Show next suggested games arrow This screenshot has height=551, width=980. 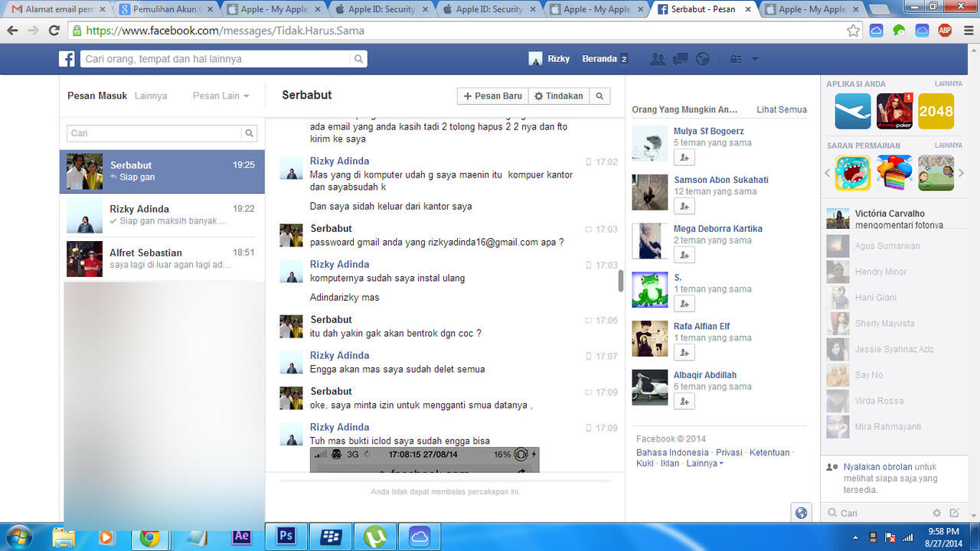[x=962, y=173]
